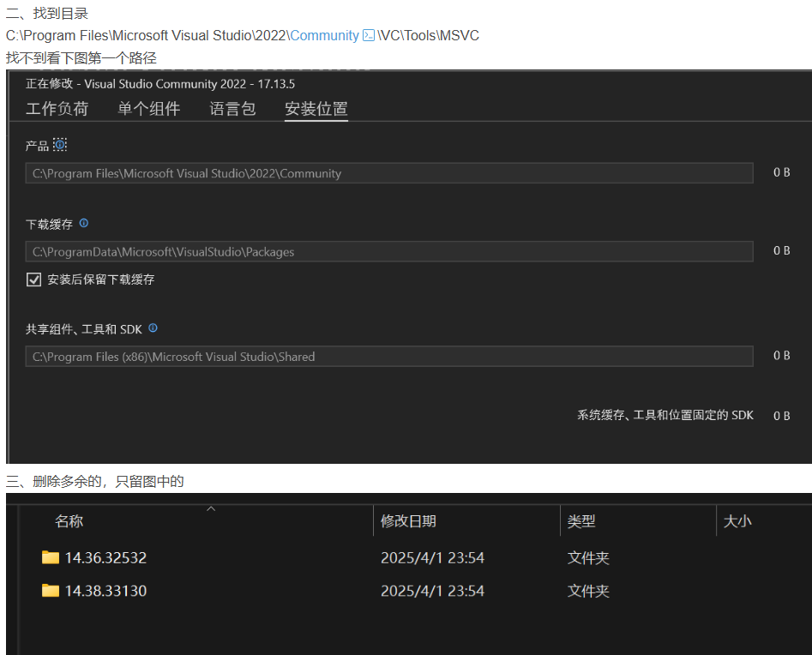Image resolution: width=812 pixels, height=655 pixels.
Task: Click info icon next to 下载缓存
Action: 84,223
